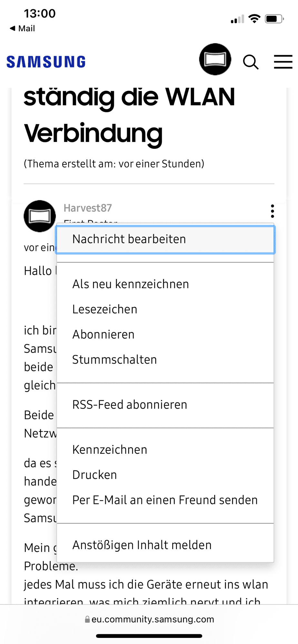
Task: Open the hamburger navigation menu
Action: coord(283,62)
